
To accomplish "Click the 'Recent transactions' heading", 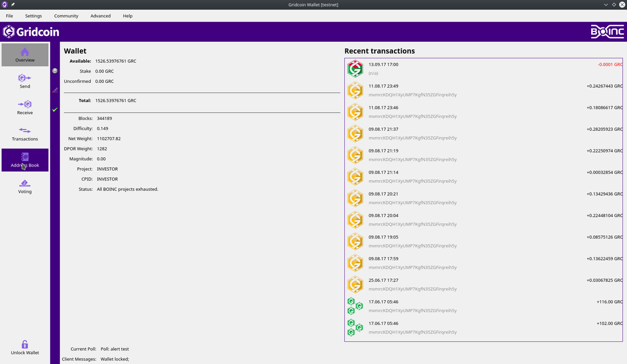I will click(380, 51).
